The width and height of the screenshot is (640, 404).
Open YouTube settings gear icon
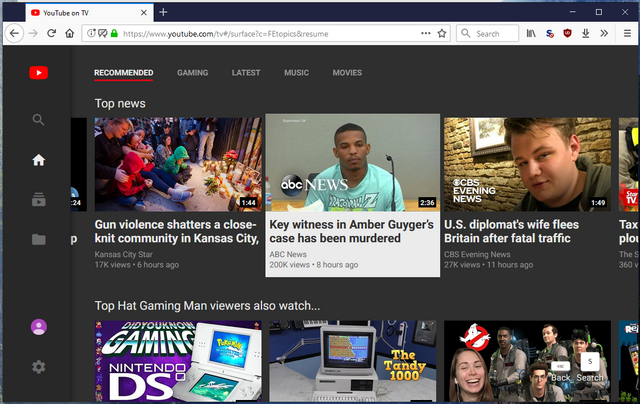tap(39, 367)
